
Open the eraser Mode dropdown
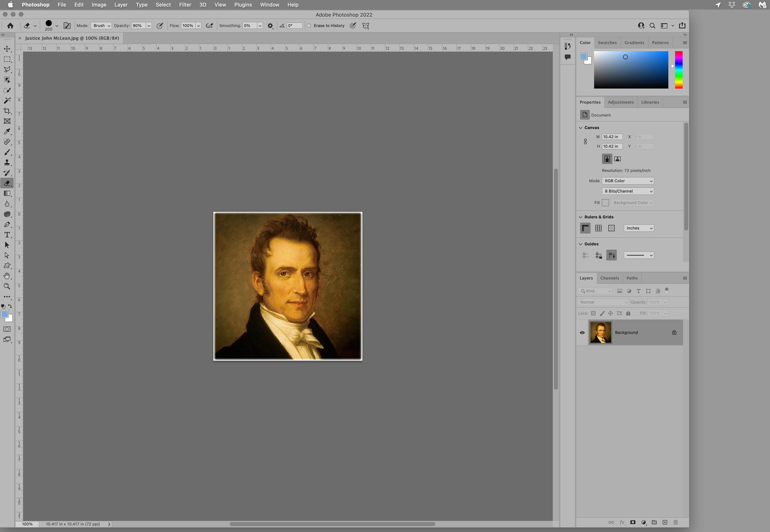coord(101,26)
